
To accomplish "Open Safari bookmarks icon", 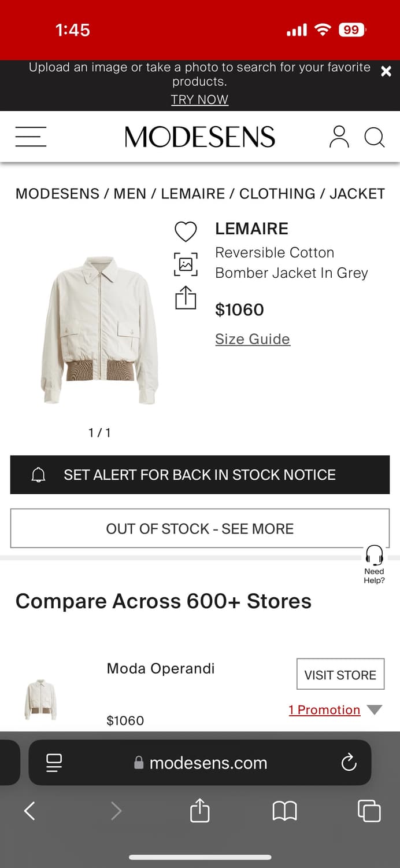I will click(x=284, y=811).
